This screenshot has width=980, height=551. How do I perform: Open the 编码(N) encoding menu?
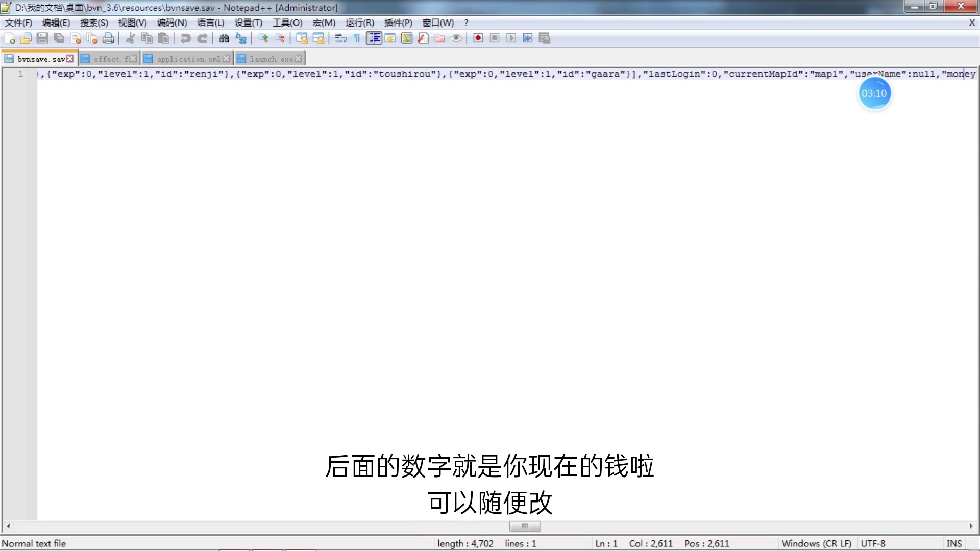pyautogui.click(x=171, y=23)
